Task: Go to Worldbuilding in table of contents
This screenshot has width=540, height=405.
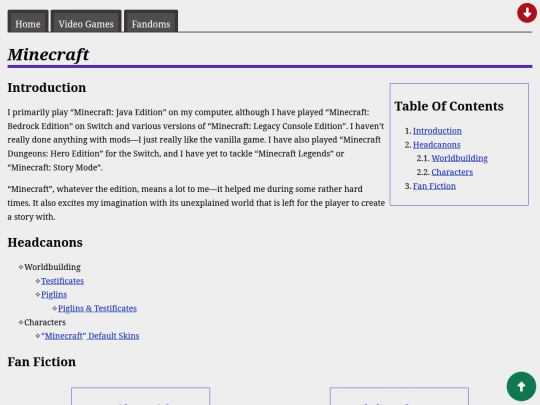Action: click(x=459, y=158)
